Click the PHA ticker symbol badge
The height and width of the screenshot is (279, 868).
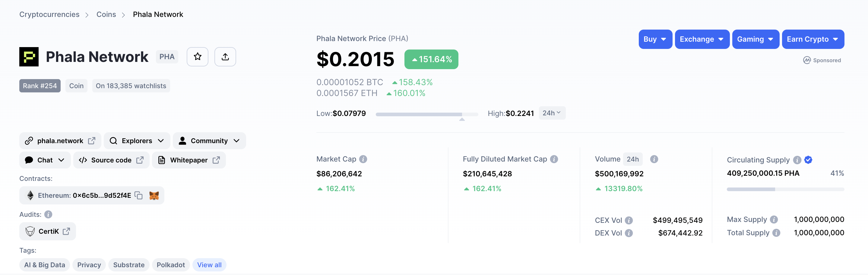(x=167, y=57)
